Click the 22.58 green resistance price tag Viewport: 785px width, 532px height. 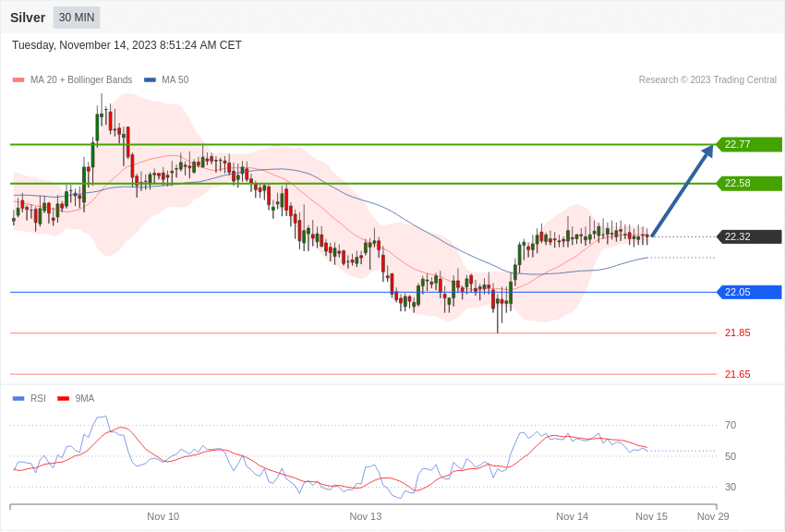click(x=750, y=183)
